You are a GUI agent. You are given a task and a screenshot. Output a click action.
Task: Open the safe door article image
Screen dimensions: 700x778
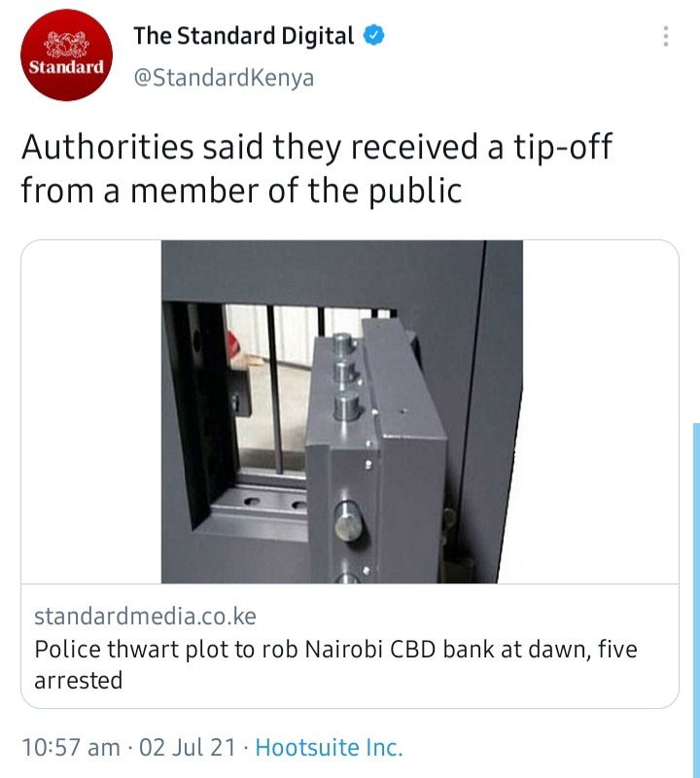(x=342, y=411)
